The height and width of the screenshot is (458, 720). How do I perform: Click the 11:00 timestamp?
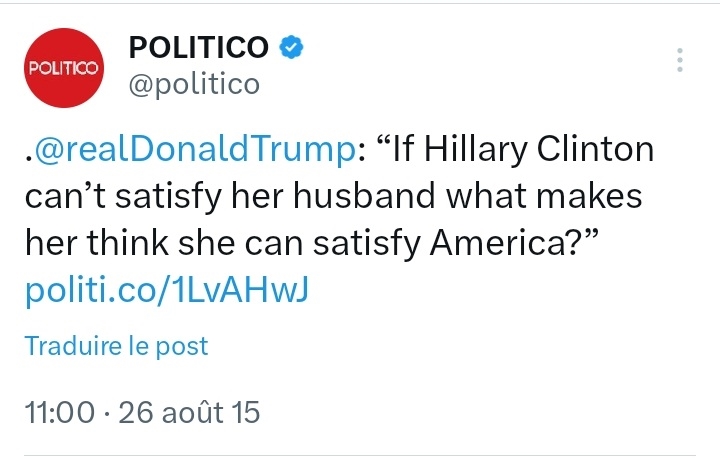[59, 412]
